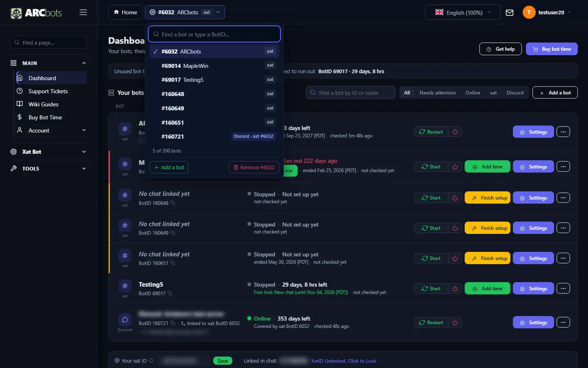This screenshot has height=368, width=588.
Task: Click the XatID Unlocked lock link
Action: click(343, 361)
